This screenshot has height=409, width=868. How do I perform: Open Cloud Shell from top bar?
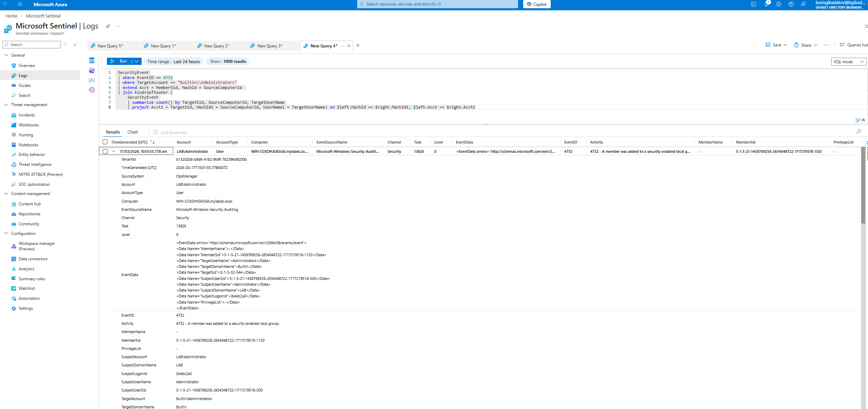click(x=754, y=4)
